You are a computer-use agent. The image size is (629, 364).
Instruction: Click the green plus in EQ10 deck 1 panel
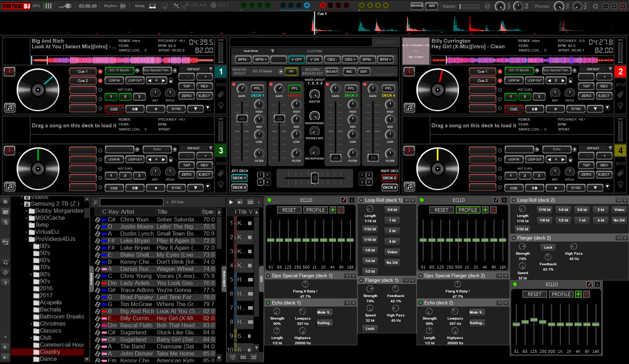coord(333,210)
